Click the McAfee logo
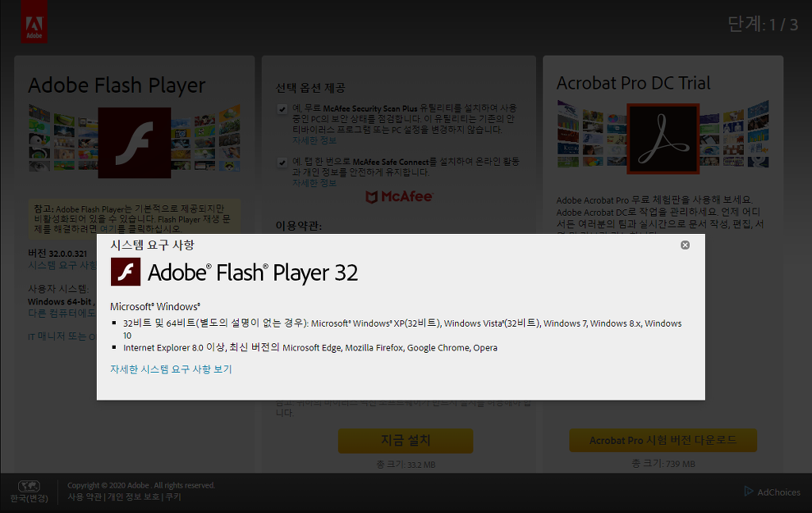 pyautogui.click(x=399, y=197)
